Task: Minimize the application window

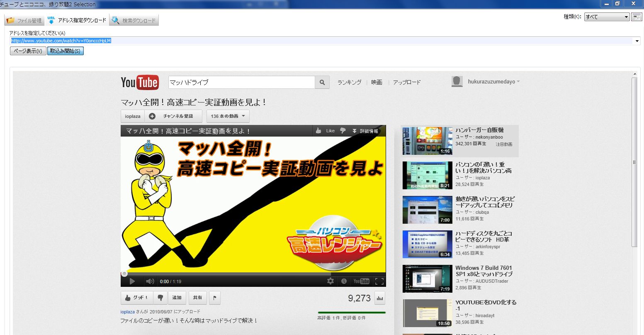Action: tap(607, 4)
